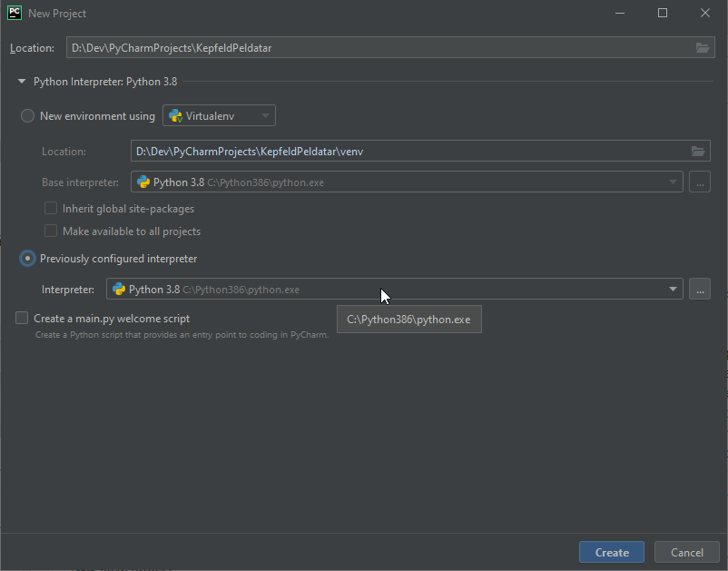The width and height of the screenshot is (728, 571).
Task: Browse folder for venv Location field
Action: pyautogui.click(x=698, y=152)
